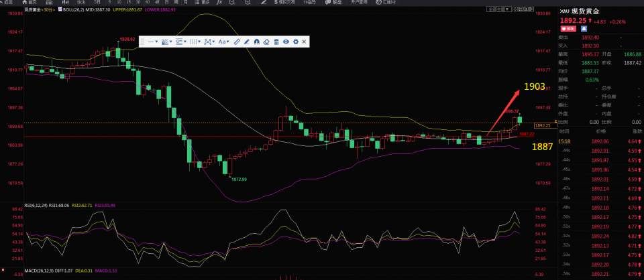
Task: Switch to the time-share chart icon
Action: 49,2
